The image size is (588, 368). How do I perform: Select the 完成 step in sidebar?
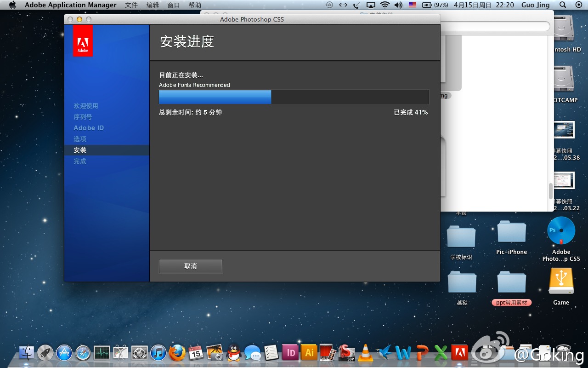pyautogui.click(x=80, y=161)
